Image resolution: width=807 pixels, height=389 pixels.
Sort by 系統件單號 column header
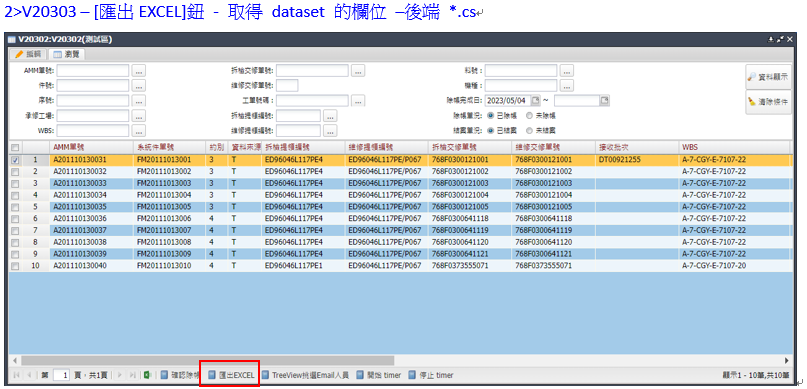(169, 147)
